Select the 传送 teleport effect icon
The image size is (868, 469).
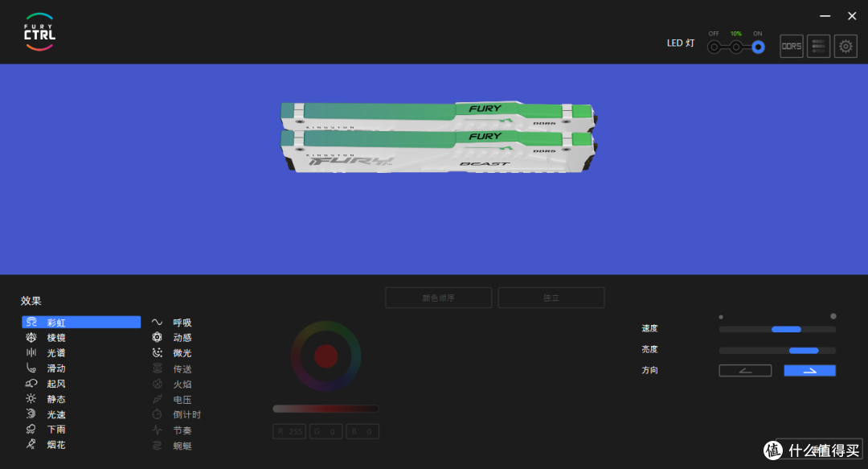[158, 368]
